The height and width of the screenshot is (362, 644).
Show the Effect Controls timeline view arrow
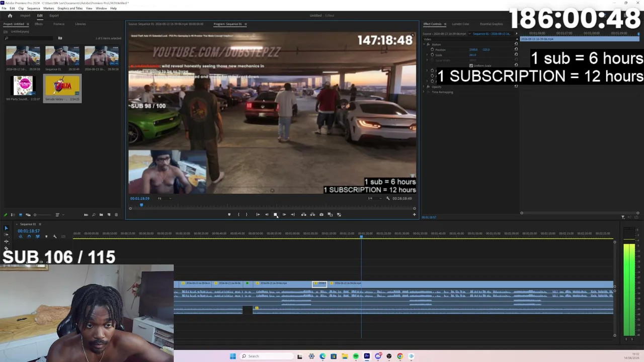click(x=516, y=34)
